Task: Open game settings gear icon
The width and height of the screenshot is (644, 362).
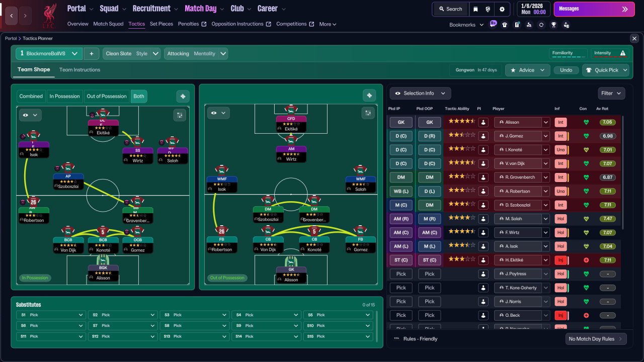Action: coord(502,9)
